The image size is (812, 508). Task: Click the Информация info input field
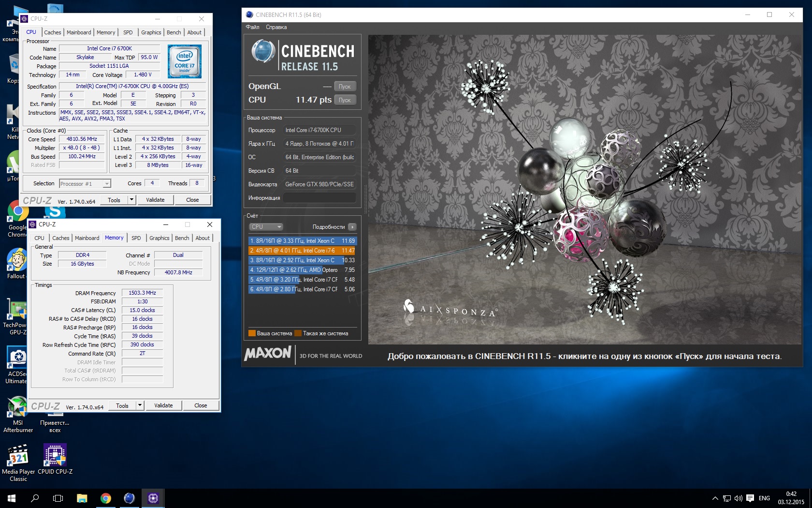pyautogui.click(x=319, y=198)
